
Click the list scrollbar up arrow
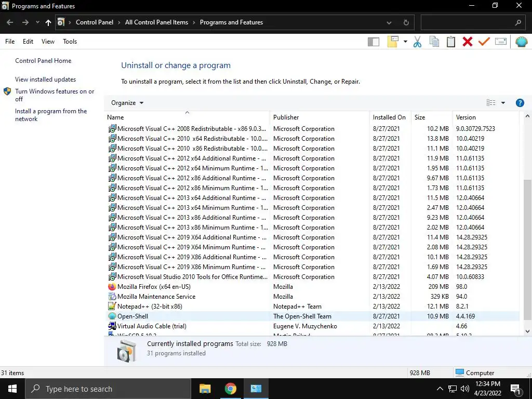tap(527, 116)
